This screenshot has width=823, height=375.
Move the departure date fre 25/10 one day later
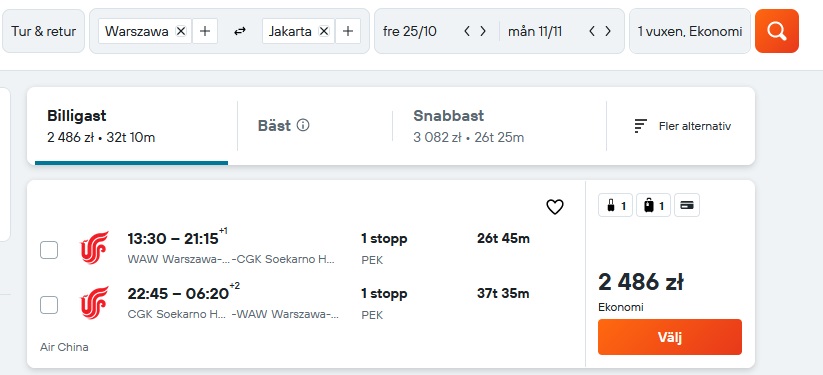(x=483, y=32)
